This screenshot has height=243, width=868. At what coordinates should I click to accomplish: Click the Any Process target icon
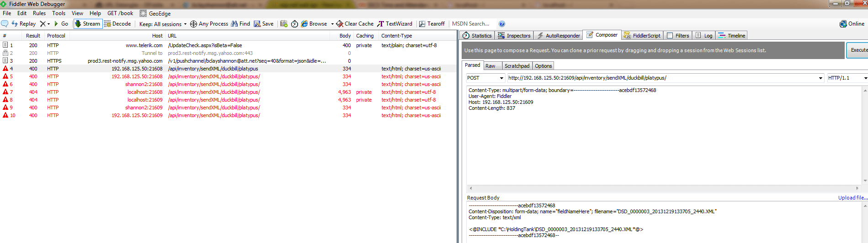193,24
